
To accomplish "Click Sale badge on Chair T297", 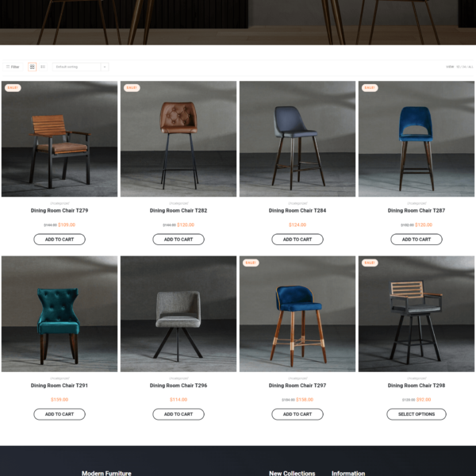I will 251,263.
